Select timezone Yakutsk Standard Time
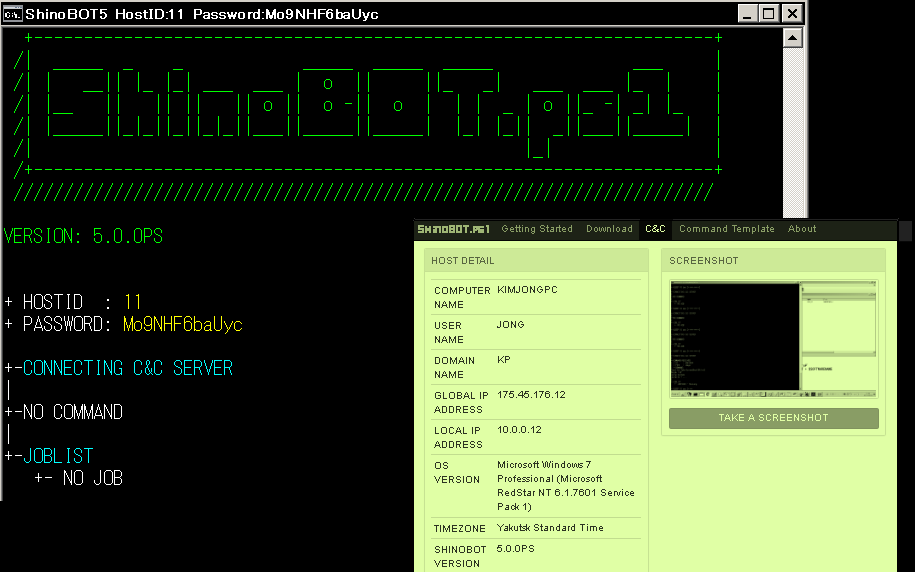This screenshot has height=572, width=915. [x=550, y=528]
